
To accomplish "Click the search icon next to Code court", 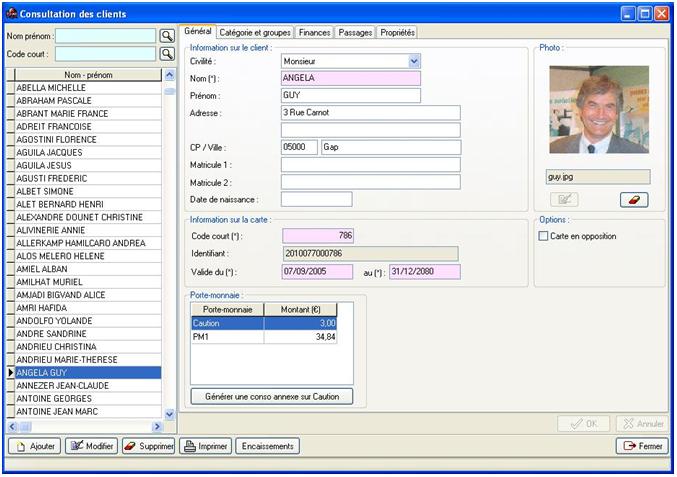I will pos(167,54).
